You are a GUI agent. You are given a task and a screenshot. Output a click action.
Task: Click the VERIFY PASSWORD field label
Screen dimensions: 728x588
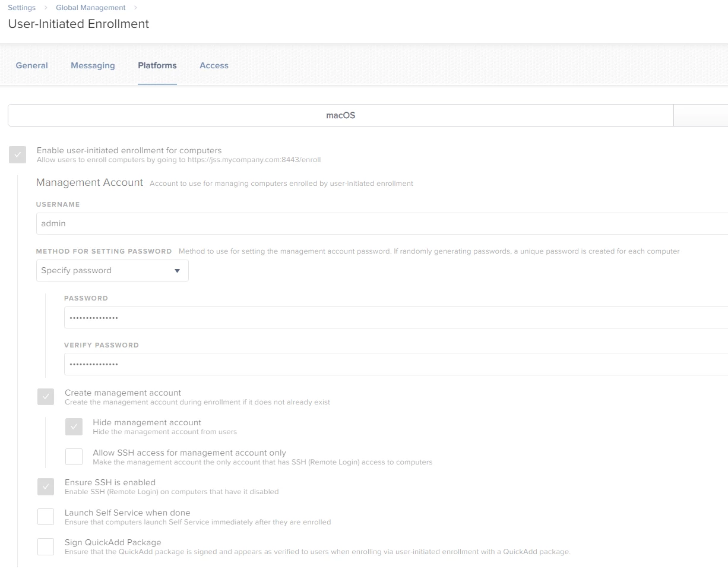click(102, 345)
